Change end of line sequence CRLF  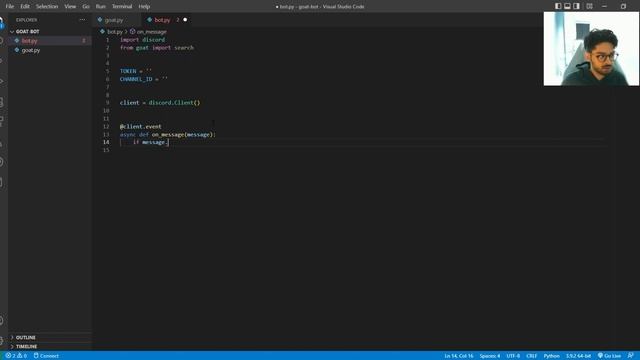point(531,356)
